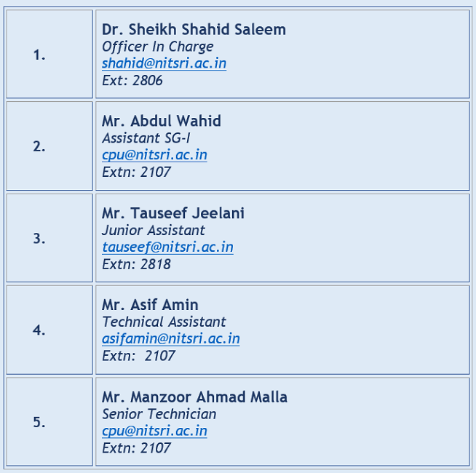Screen dimensions: 476x473
Task: Open Manzoor Ahmad Malla's cpu@nitsri.ac.in link
Action: 154,431
